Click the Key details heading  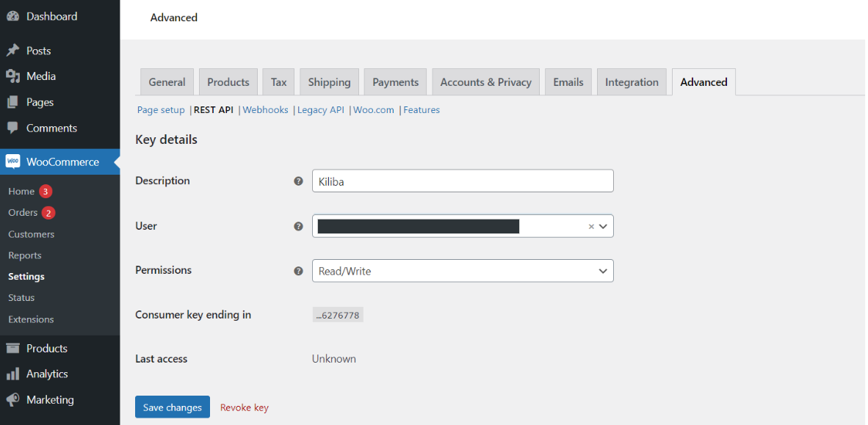(166, 139)
